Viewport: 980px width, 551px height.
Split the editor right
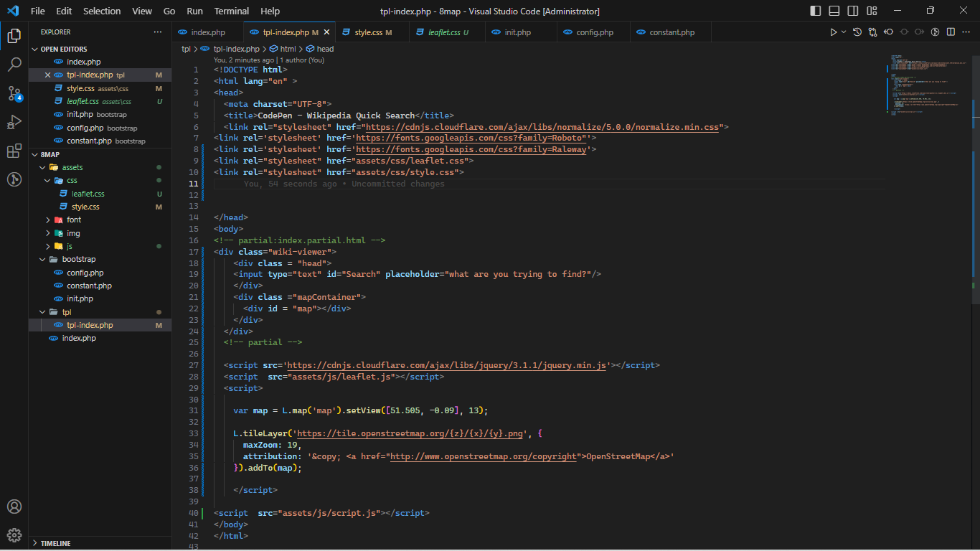point(951,32)
